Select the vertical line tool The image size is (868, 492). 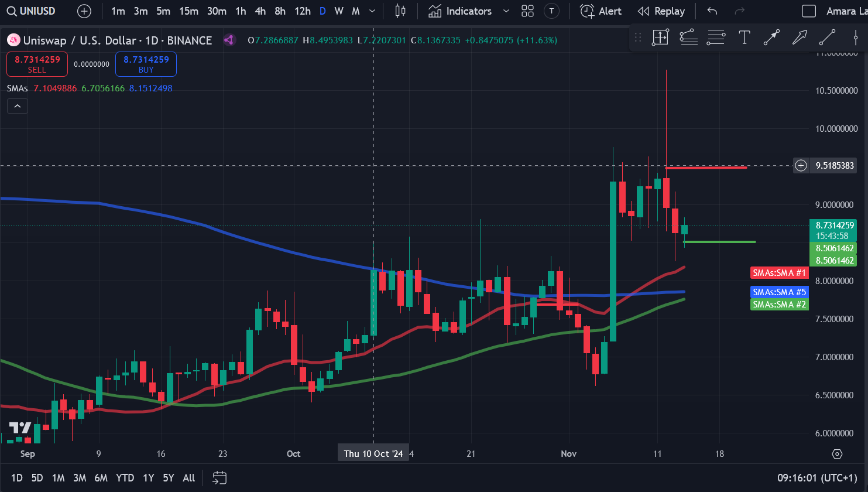pos(855,37)
